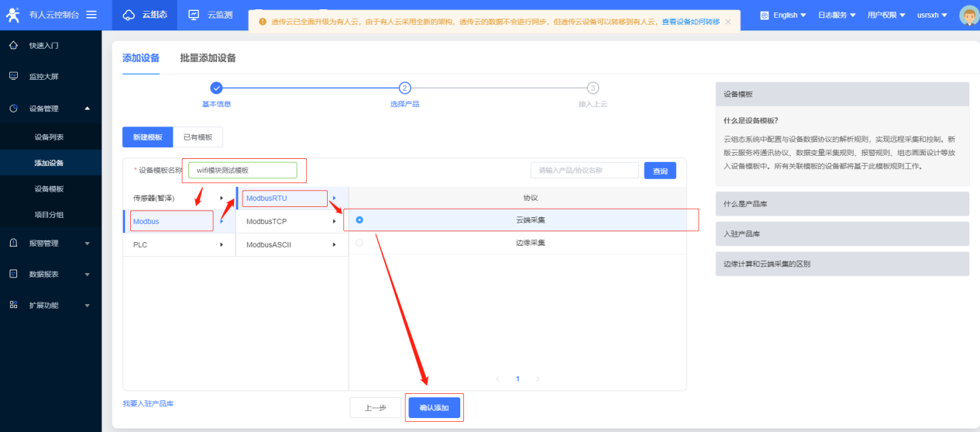Click the user avatar picture
980x432 pixels.
(x=968, y=15)
